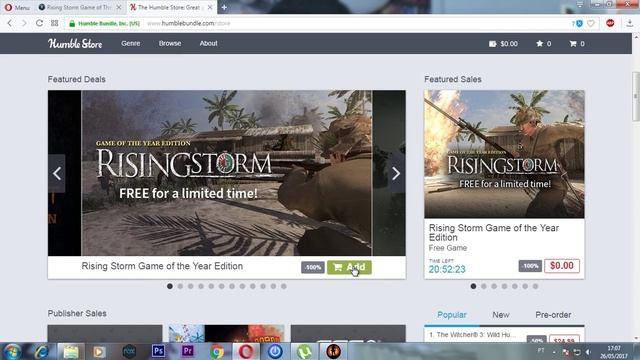This screenshot has height=360, width=640.
Task: Go back to previous page
Action: point(10,23)
